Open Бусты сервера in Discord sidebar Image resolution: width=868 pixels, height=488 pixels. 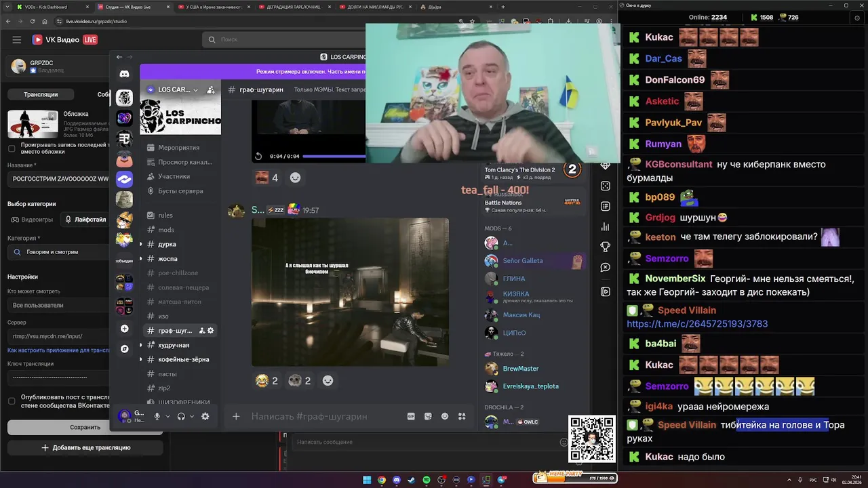tap(180, 191)
